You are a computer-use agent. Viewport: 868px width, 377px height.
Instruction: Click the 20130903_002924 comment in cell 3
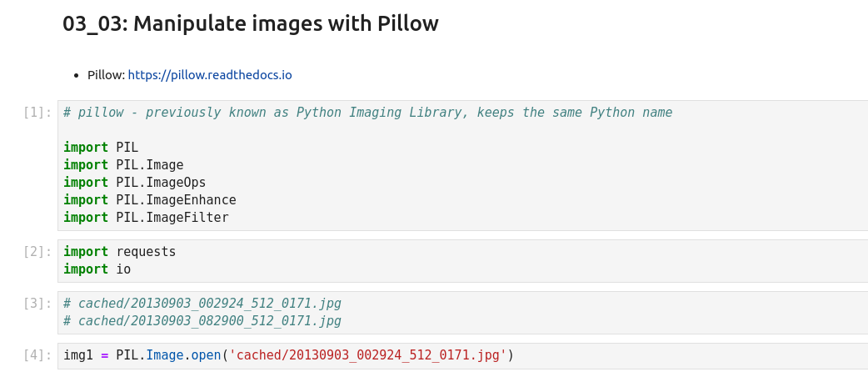[x=202, y=304]
